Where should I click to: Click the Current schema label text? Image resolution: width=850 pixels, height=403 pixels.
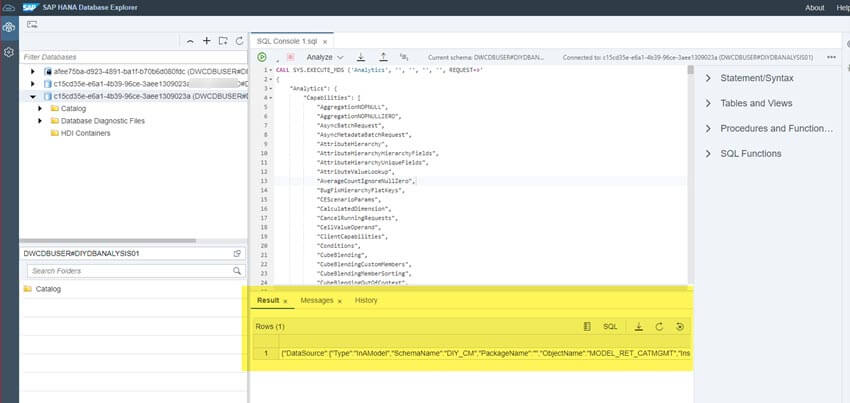pos(485,57)
